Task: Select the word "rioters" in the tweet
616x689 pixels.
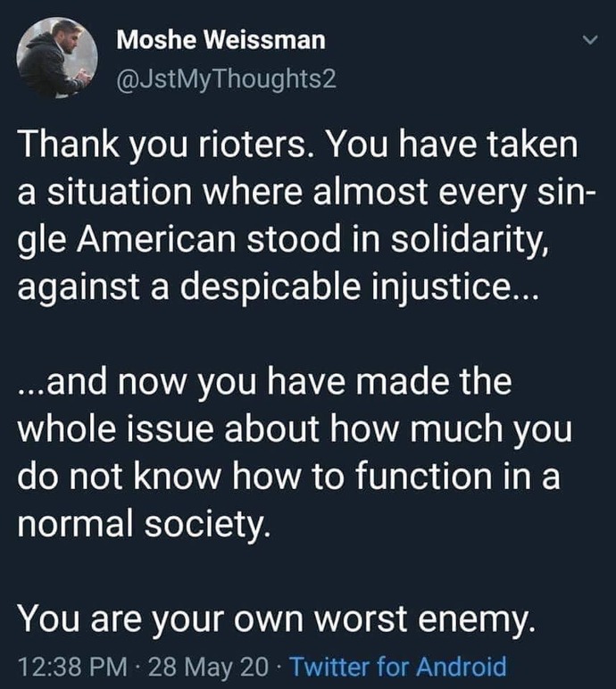Action: click(x=250, y=145)
